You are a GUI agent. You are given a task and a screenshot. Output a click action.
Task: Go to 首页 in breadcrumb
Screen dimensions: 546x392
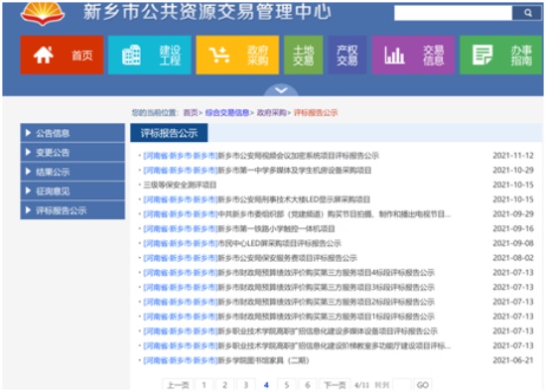coord(191,112)
